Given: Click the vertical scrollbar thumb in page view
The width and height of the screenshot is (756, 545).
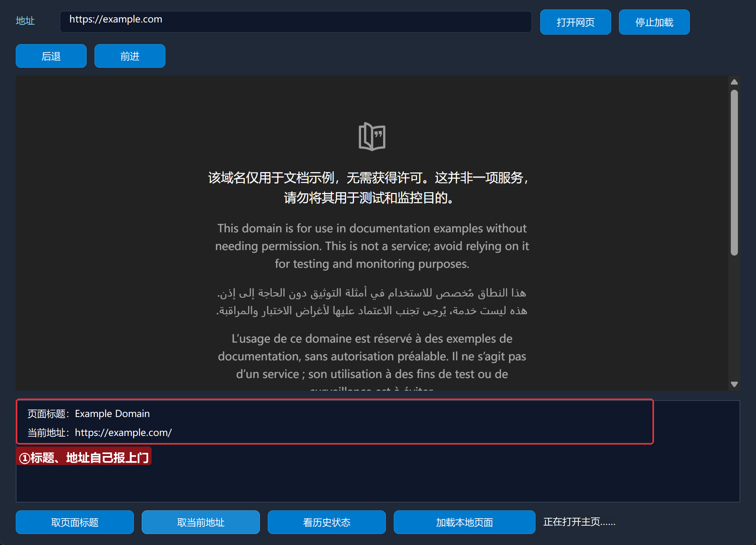Looking at the screenshot, I should (734, 172).
